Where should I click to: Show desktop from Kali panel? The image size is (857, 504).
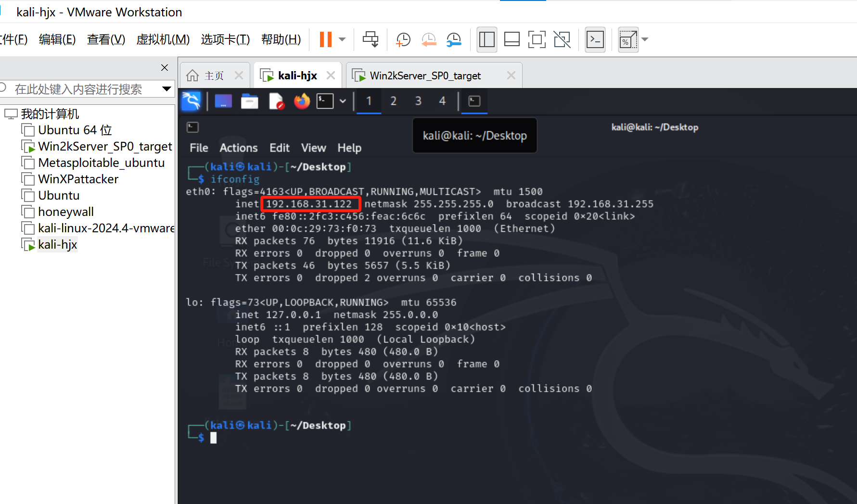coord(223,101)
